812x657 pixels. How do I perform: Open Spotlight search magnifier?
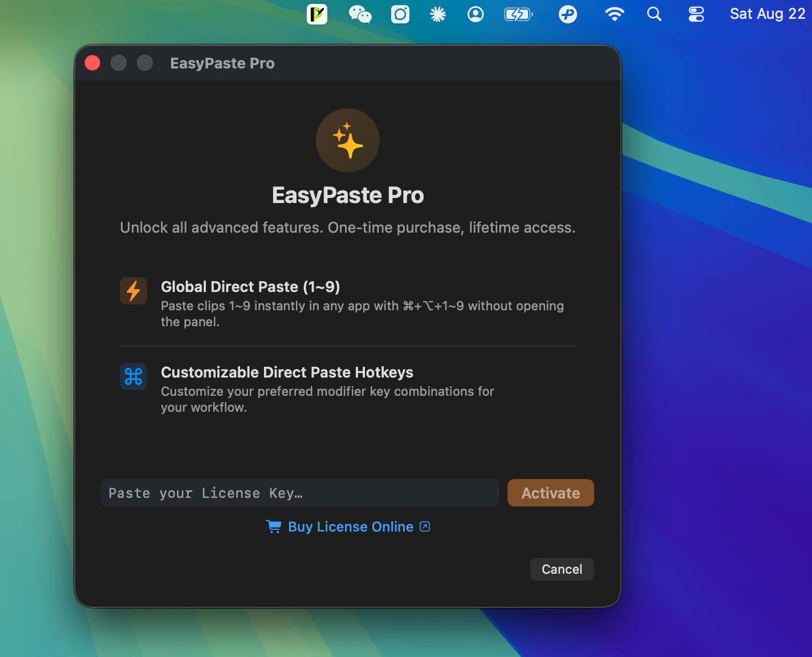(x=655, y=14)
